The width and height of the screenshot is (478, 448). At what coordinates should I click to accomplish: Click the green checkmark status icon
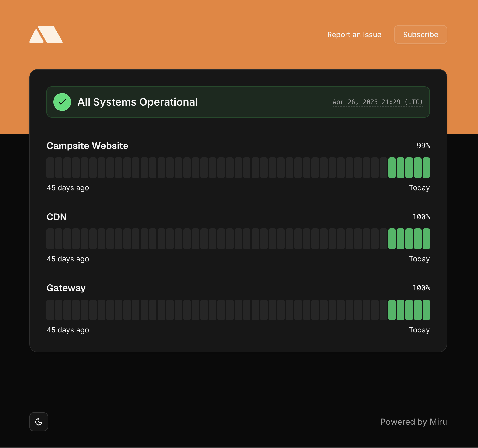(x=62, y=102)
